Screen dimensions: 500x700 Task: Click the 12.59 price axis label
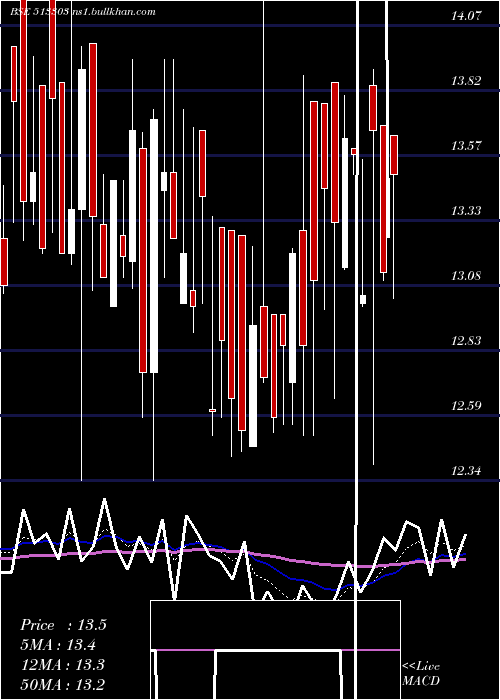point(466,406)
